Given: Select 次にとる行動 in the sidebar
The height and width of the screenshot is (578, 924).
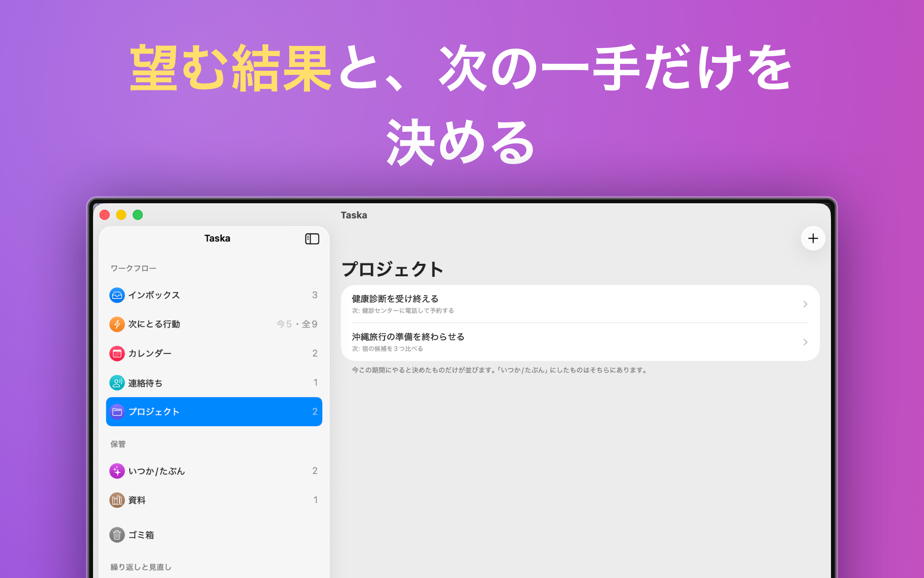Looking at the screenshot, I should coord(214,324).
